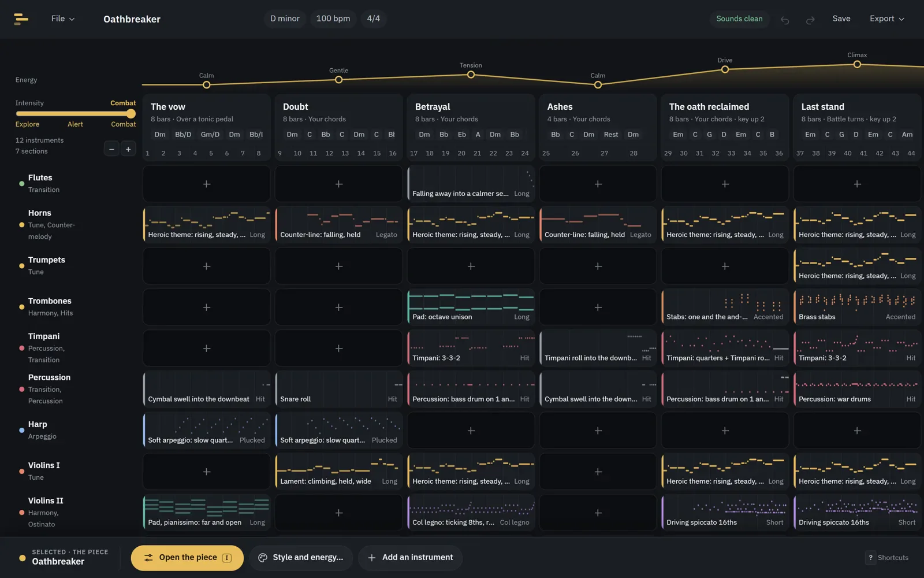Click the app logo icon
This screenshot has height=578, width=924.
(21, 19)
